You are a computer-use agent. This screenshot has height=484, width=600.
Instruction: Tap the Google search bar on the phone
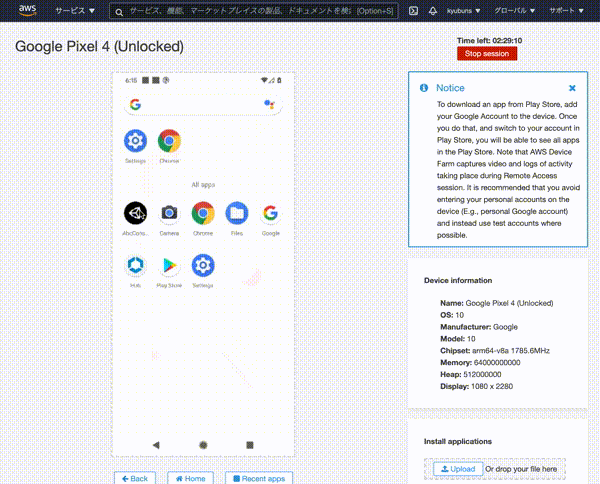tap(203, 104)
